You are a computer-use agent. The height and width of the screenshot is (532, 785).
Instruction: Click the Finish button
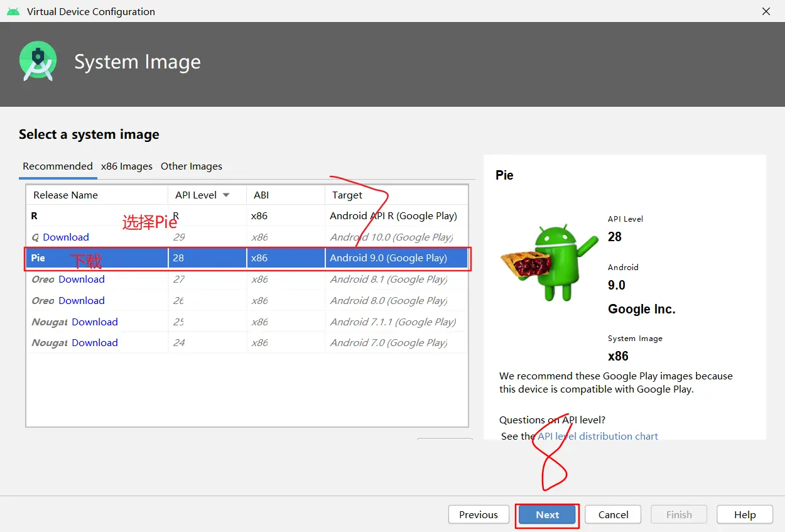pyautogui.click(x=679, y=514)
